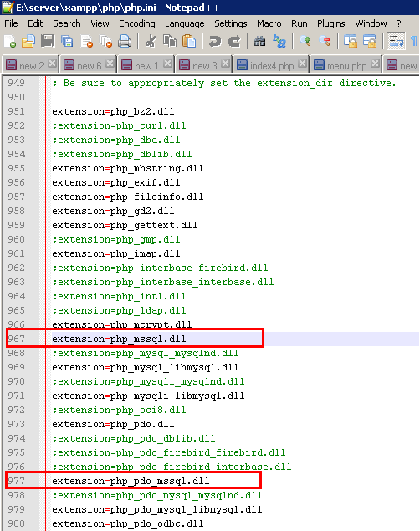Open the Settings menu
The image size is (420, 531).
click(231, 23)
